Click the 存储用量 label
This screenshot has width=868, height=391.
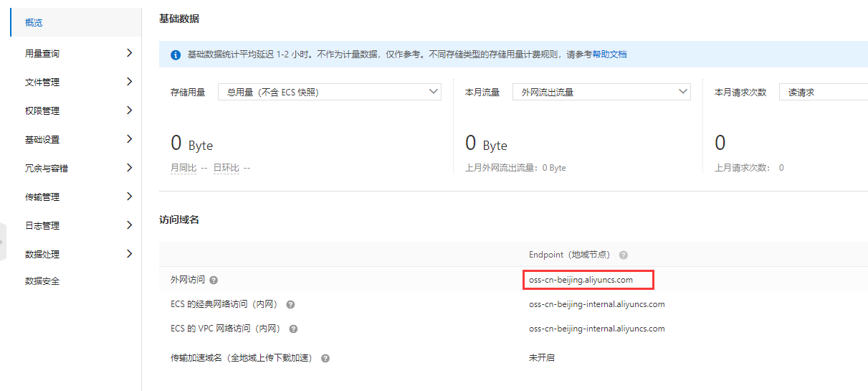click(x=188, y=93)
